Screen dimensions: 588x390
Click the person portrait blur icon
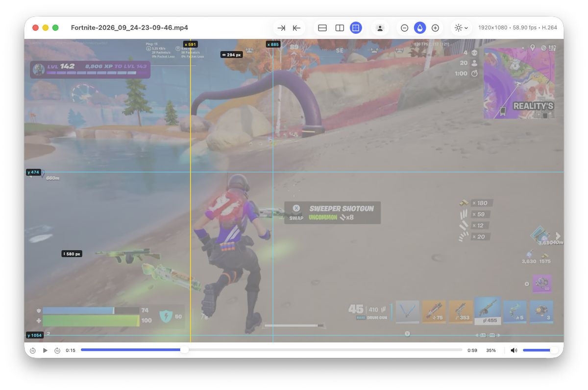tap(380, 28)
